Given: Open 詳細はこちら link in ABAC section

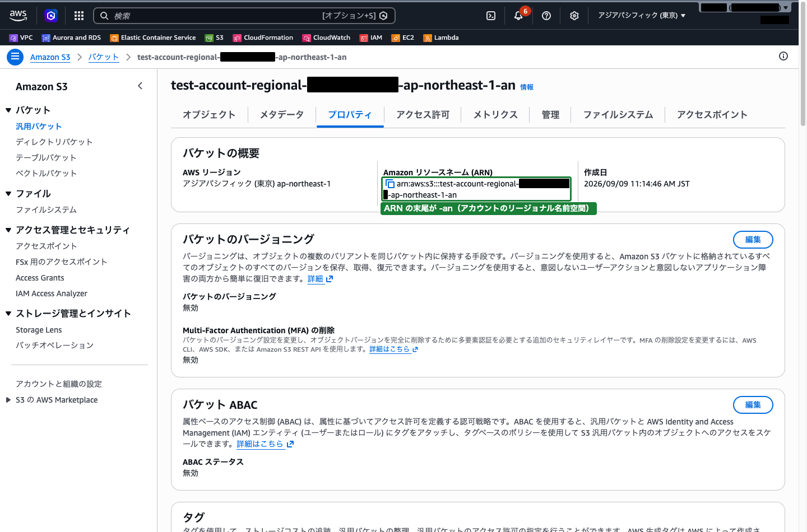Looking at the screenshot, I should (265, 444).
